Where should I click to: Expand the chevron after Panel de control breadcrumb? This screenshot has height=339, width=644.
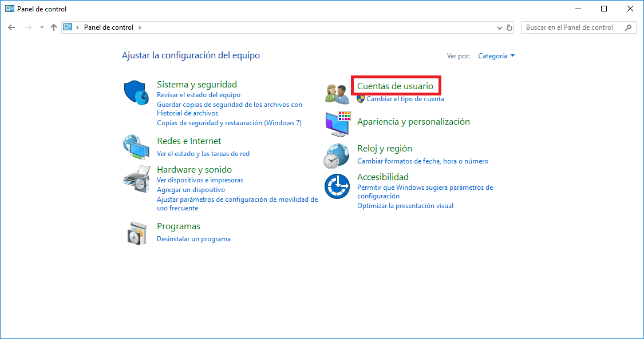click(140, 27)
